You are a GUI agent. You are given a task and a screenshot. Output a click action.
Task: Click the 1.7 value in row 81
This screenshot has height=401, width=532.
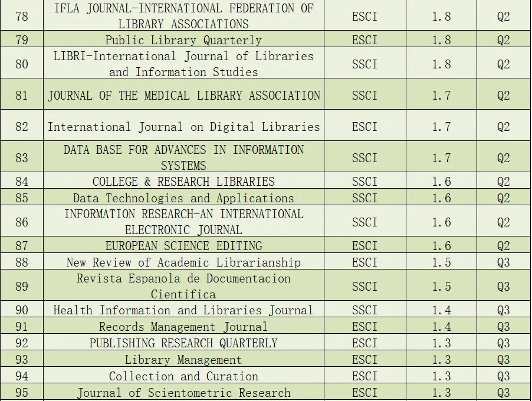441,96
